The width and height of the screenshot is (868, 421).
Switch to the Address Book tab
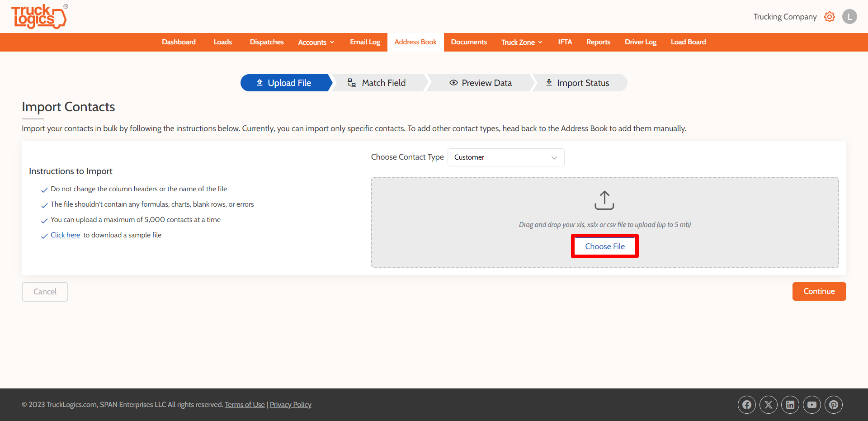[415, 42]
